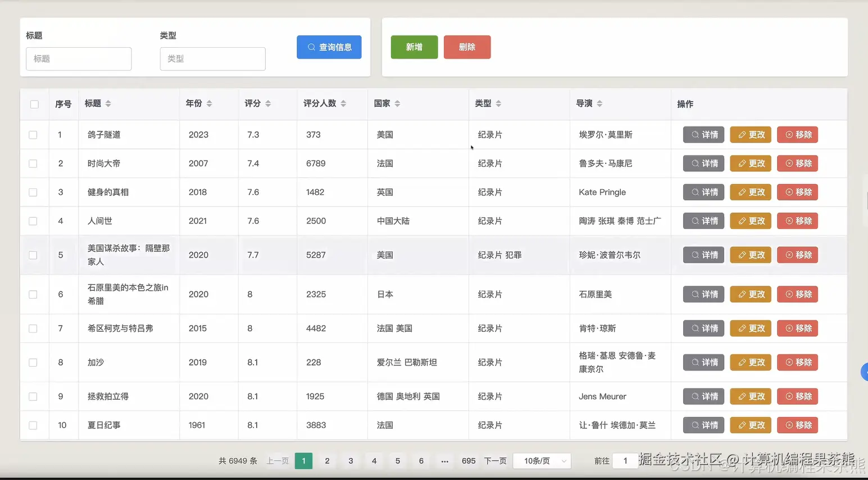Edit 时尚大帝 with 更改 button
868x480 pixels.
click(x=751, y=163)
